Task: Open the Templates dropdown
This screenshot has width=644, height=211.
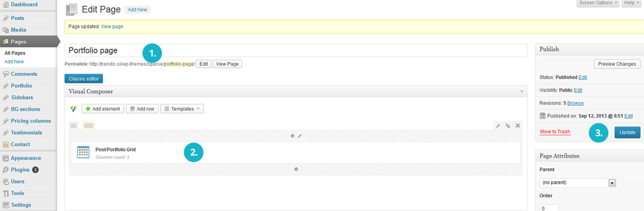Action: click(182, 108)
